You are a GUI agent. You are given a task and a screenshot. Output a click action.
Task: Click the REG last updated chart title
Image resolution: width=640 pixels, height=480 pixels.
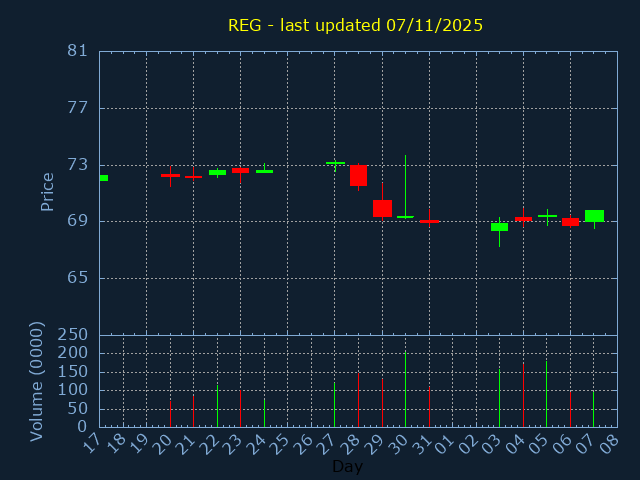tap(355, 26)
